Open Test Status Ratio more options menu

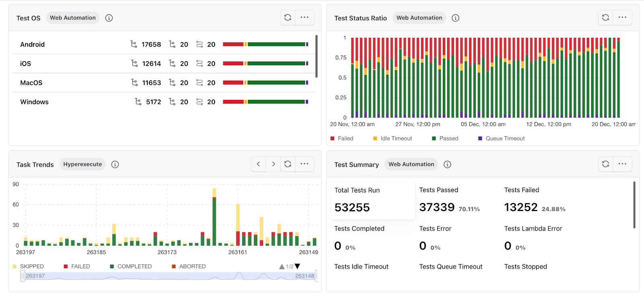622,18
